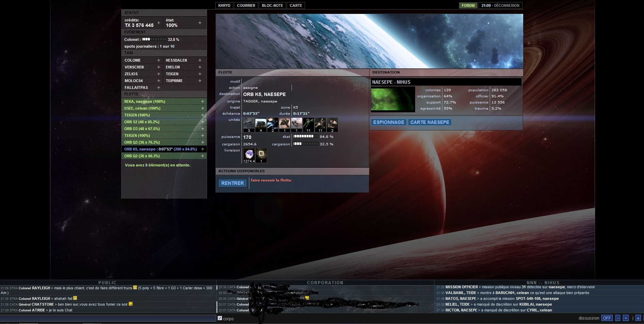Viewport: 644px width, 324px height.
Task: Click the chat message input field
Action: click(108, 318)
